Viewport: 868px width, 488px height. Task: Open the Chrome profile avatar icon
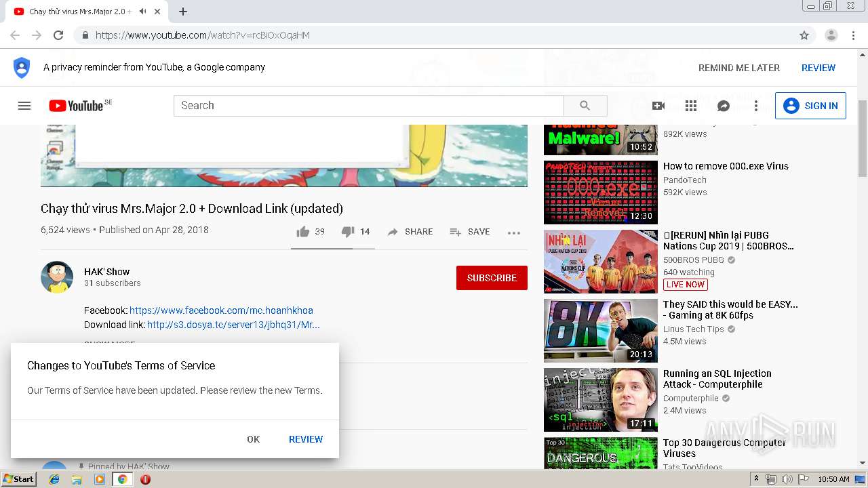(831, 35)
